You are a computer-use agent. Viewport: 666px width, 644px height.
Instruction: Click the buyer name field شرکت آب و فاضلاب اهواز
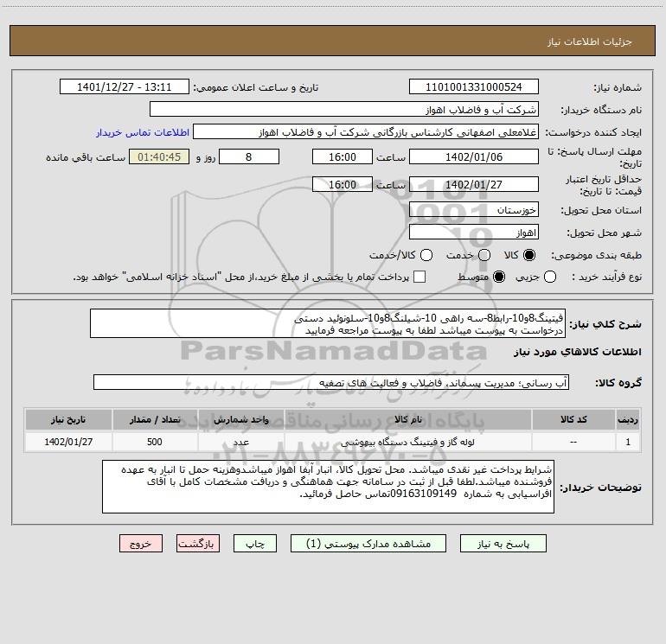[x=344, y=110]
